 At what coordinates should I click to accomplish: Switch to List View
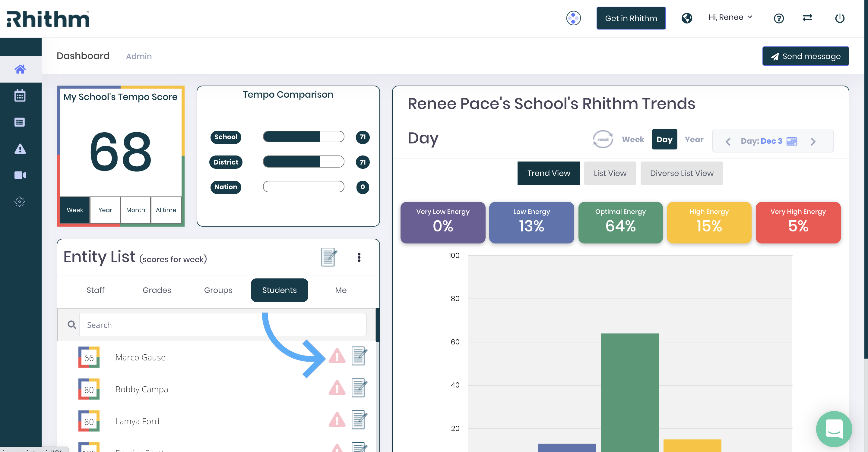[610, 173]
